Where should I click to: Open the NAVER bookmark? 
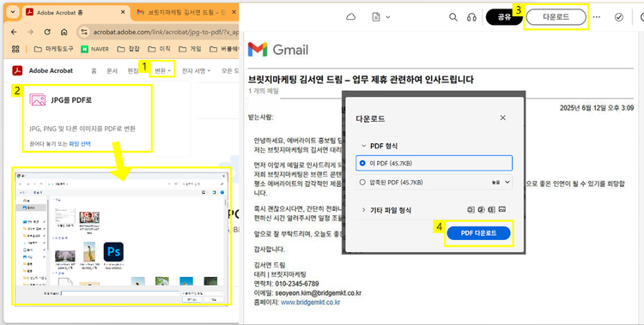coord(94,49)
